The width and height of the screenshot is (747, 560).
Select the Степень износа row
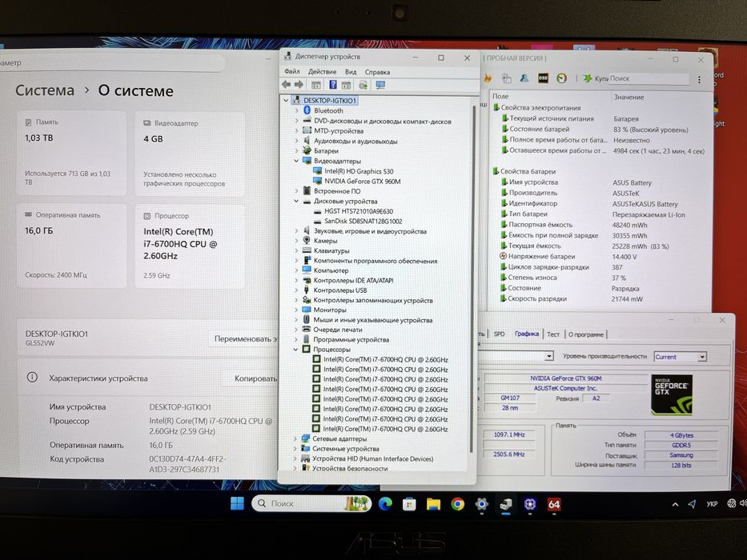[x=604, y=278]
